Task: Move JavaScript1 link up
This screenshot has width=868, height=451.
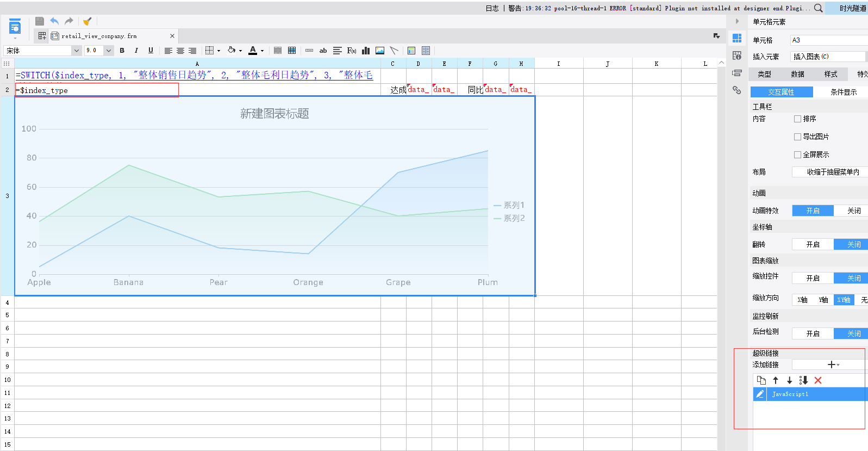Action: pos(776,380)
